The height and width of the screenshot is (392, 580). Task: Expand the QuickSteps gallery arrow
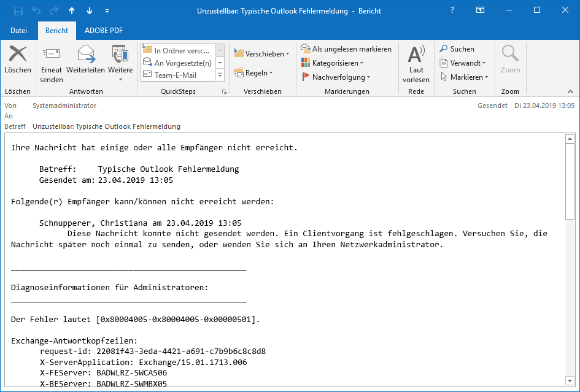click(223, 91)
